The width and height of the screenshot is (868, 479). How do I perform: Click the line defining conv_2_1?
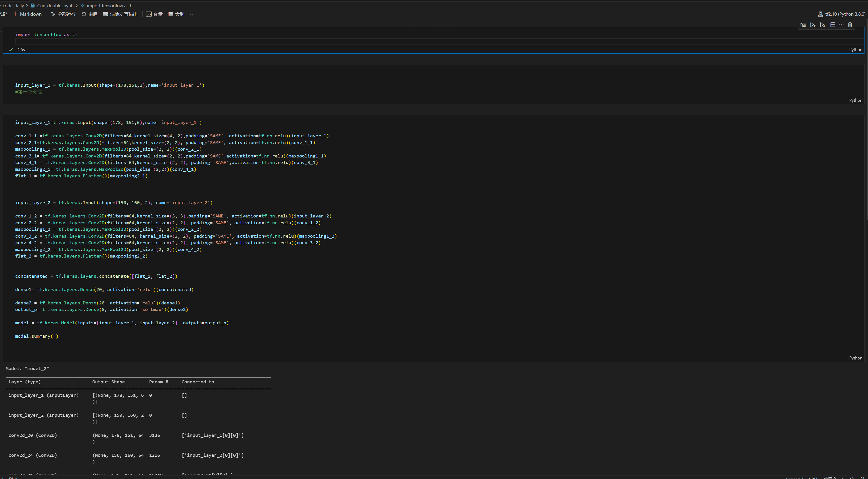coord(165,142)
